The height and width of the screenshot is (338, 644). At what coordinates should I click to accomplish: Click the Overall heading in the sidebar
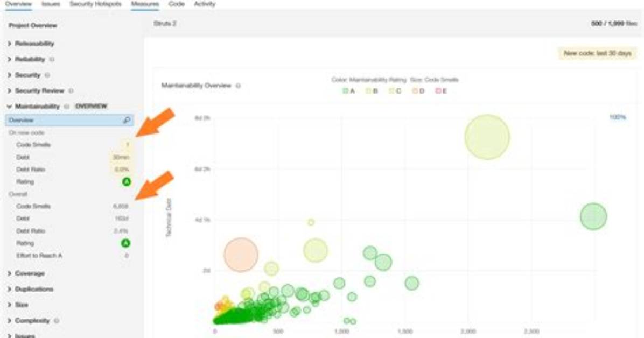tap(18, 194)
